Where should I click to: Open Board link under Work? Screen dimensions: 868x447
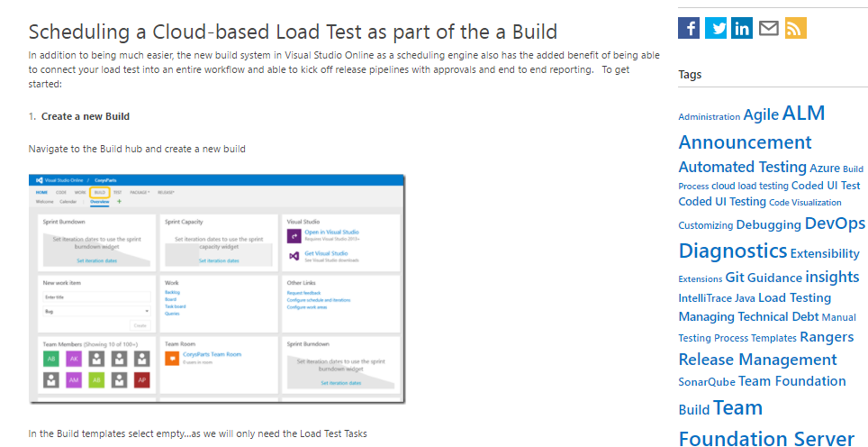pyautogui.click(x=170, y=299)
